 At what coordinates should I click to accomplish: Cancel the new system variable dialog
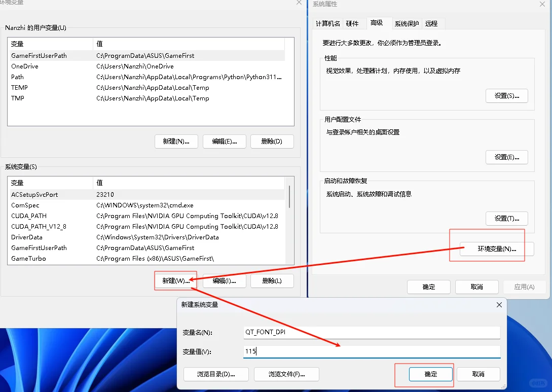point(477,374)
